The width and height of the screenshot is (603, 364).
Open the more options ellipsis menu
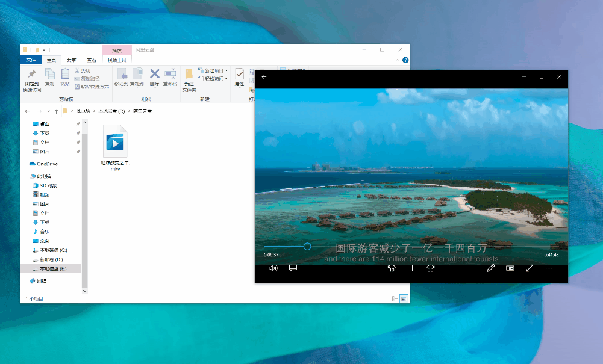549,268
